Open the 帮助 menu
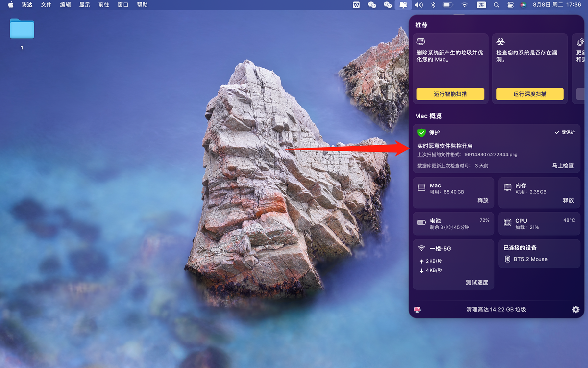 click(x=142, y=5)
